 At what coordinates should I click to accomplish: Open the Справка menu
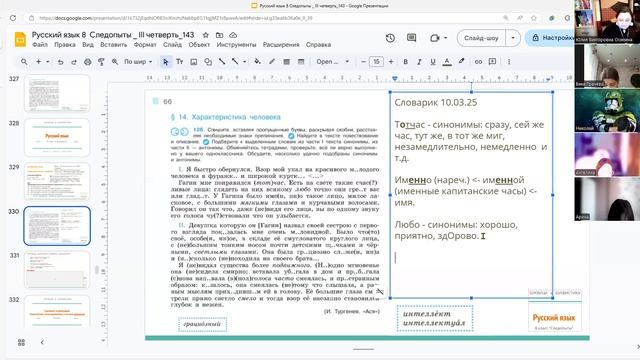(318, 45)
